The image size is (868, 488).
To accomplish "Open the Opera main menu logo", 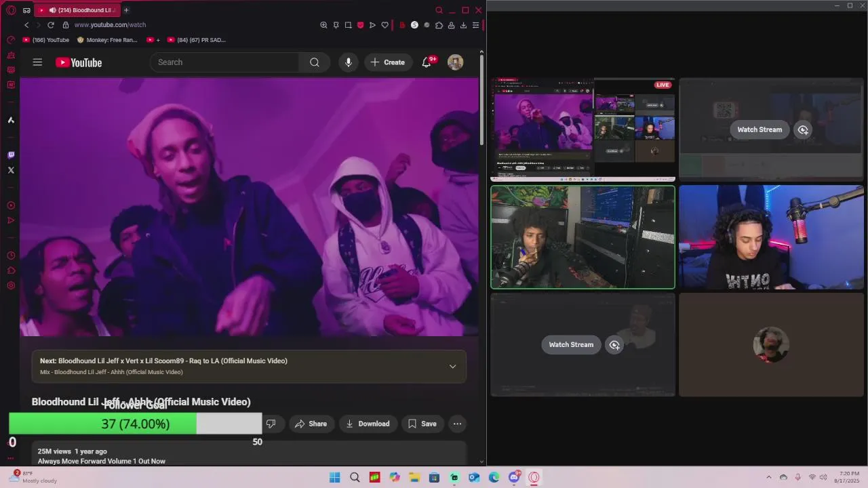I will pyautogui.click(x=11, y=10).
